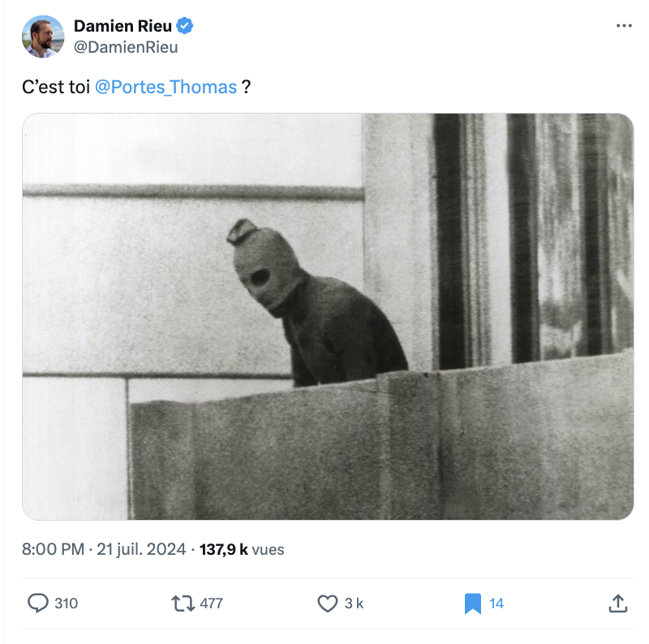Image resolution: width=649 pixels, height=644 pixels.
Task: Click the blue verified badge
Action: pos(185,27)
